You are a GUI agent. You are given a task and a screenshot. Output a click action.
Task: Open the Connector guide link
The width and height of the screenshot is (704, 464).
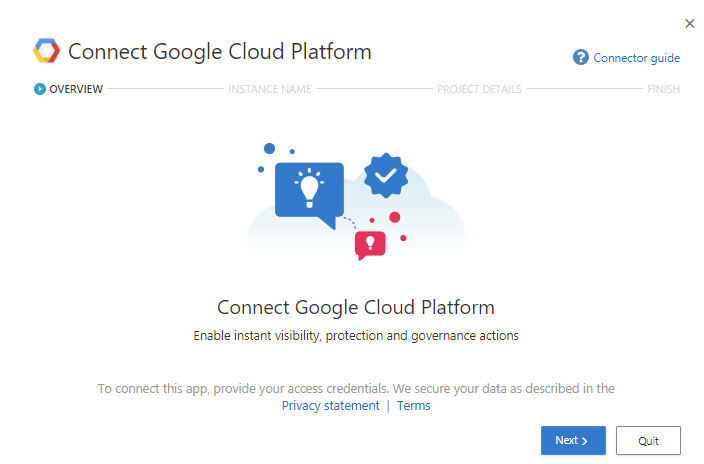636,58
